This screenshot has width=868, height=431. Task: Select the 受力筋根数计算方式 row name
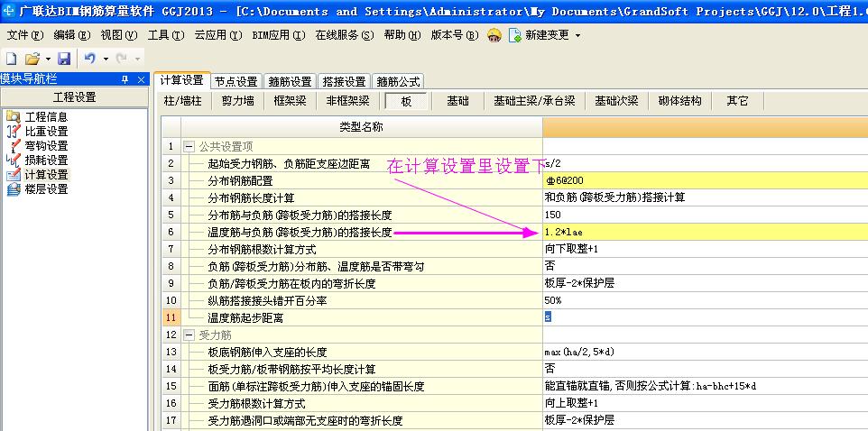pos(256,404)
